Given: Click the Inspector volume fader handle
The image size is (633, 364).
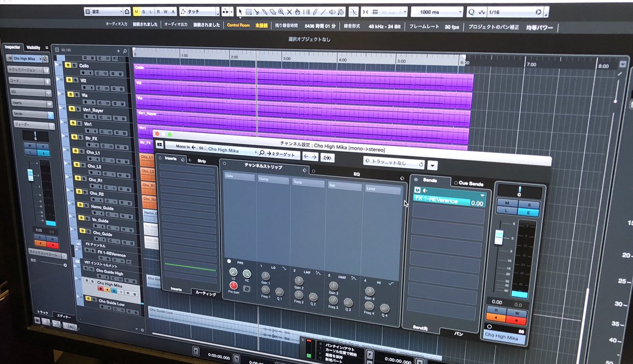Looking at the screenshot, I should point(30,175).
